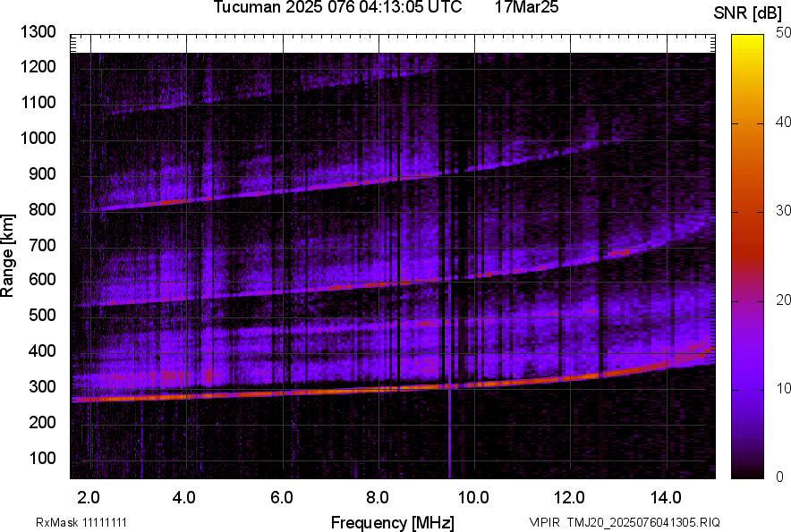Click range axis tick 1100
Viewport: 791px width, 532px height.
tap(38, 102)
